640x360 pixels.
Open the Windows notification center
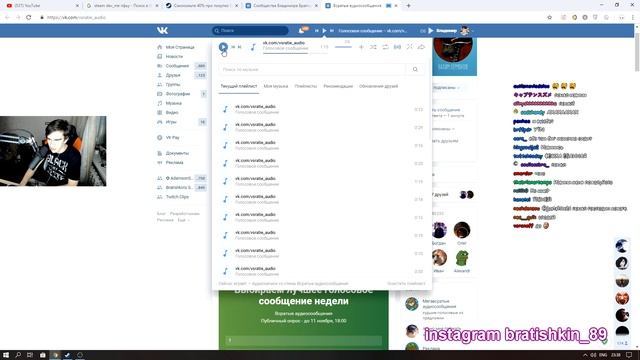tap(629, 355)
